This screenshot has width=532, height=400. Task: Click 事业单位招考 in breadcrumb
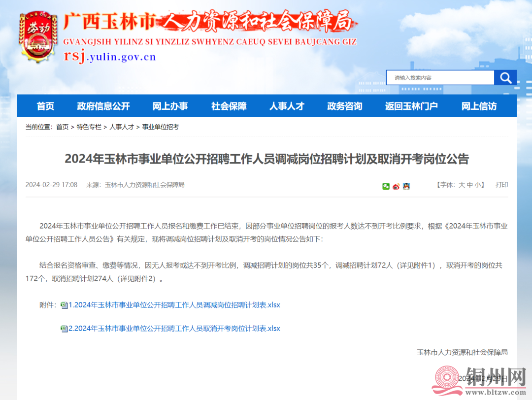161,127
